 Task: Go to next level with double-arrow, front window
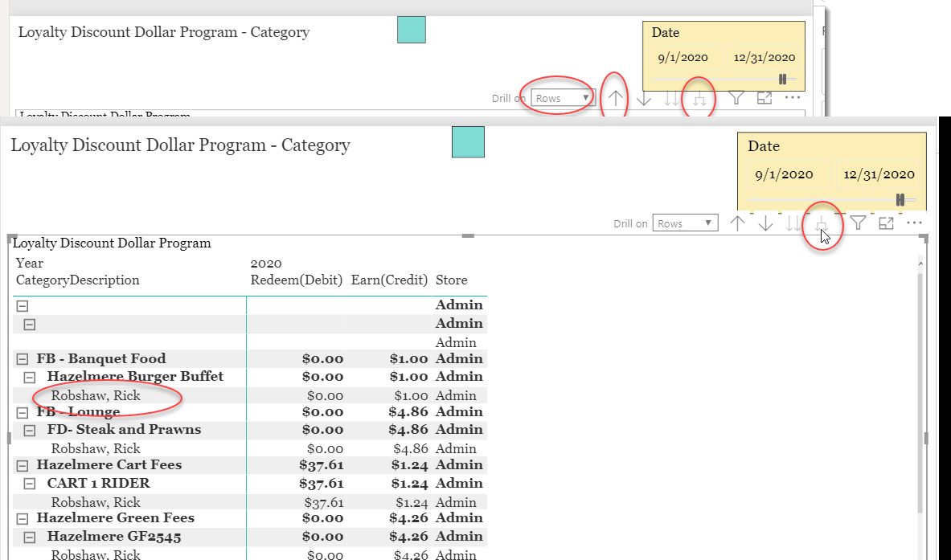tap(793, 223)
